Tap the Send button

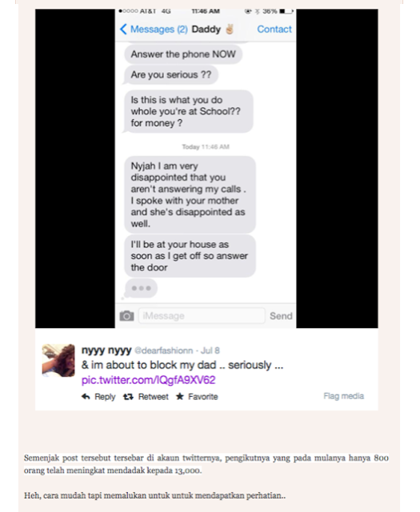click(x=281, y=316)
